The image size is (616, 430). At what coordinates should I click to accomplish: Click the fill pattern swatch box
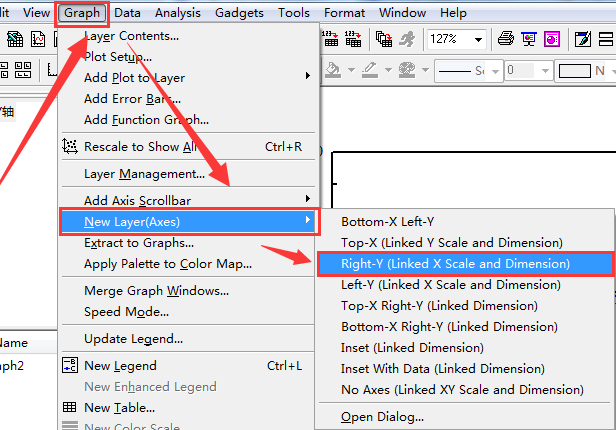(x=575, y=71)
